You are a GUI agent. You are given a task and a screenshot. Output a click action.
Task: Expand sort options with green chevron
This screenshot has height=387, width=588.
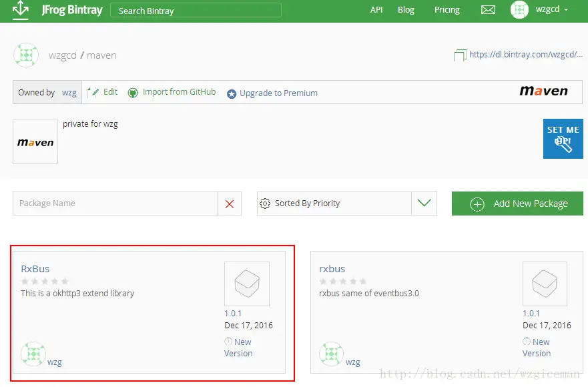click(424, 204)
